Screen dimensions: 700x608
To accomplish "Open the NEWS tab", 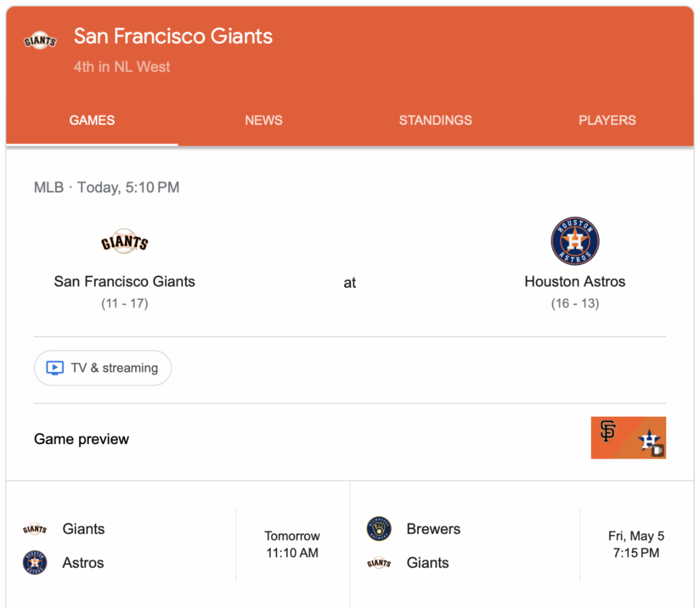I will pos(264,120).
